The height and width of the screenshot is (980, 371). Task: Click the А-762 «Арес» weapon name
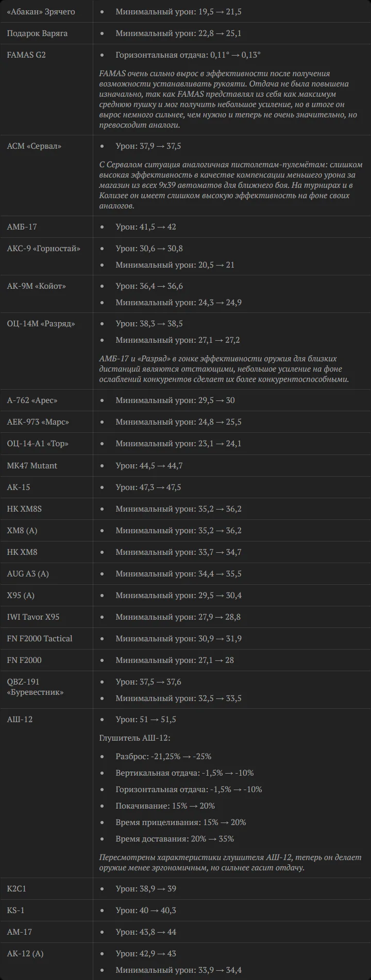click(32, 400)
